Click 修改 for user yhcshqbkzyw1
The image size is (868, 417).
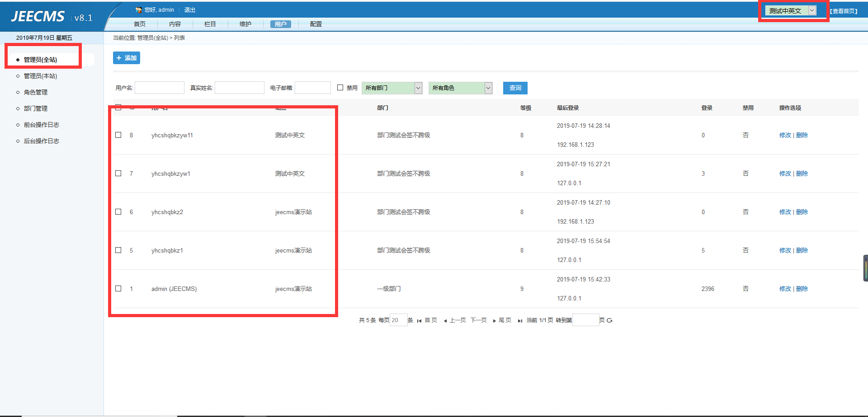(x=785, y=173)
